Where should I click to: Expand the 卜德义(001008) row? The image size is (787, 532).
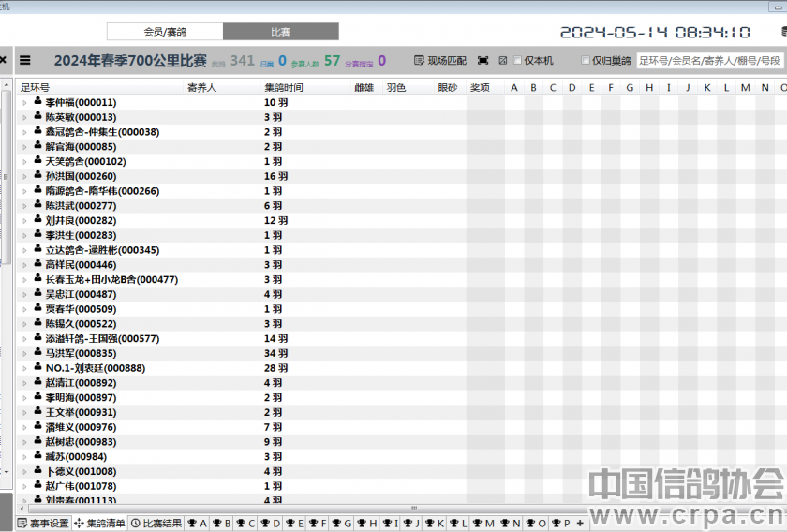(x=24, y=472)
